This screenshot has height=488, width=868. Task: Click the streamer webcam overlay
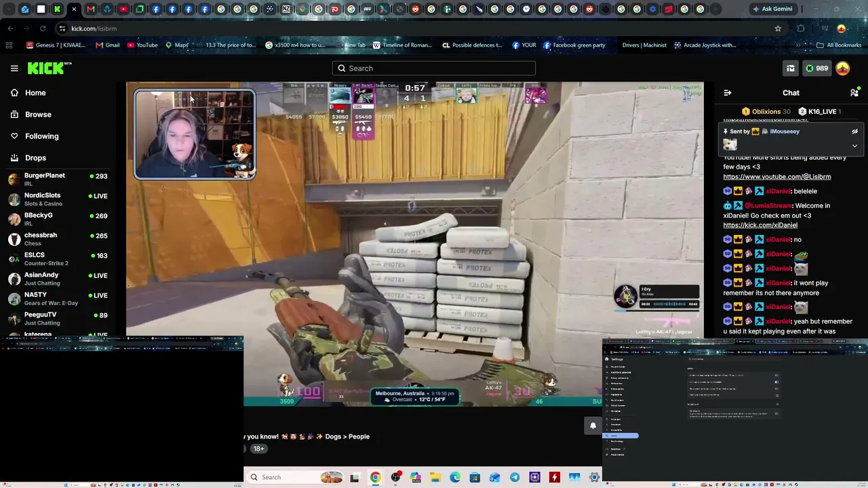click(x=195, y=134)
